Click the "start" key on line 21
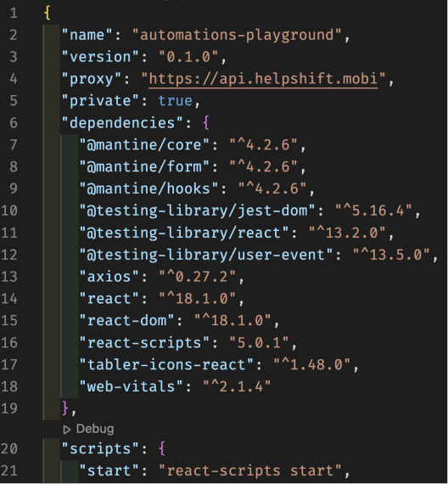The width and height of the screenshot is (448, 484). [x=109, y=470]
